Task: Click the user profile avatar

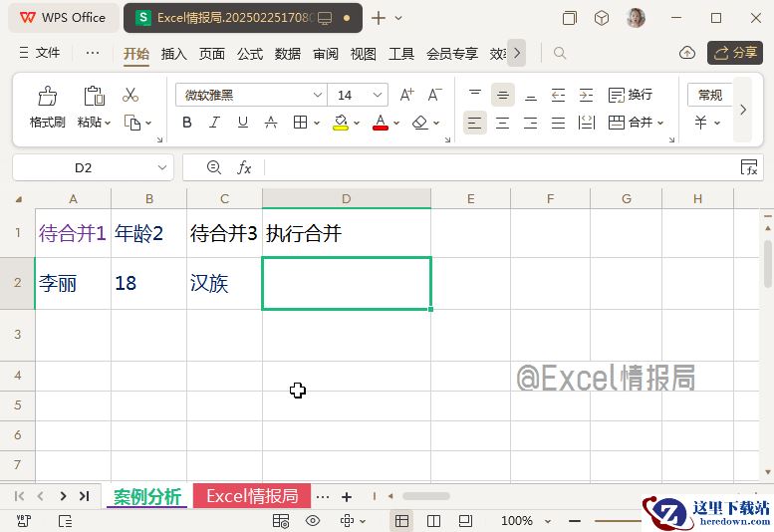Action: [x=636, y=18]
